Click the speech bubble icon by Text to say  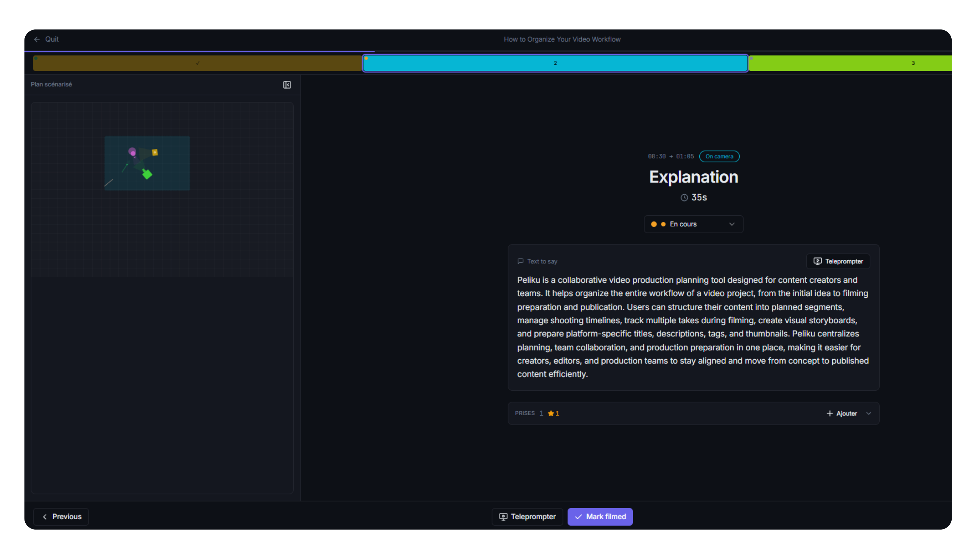pos(520,261)
